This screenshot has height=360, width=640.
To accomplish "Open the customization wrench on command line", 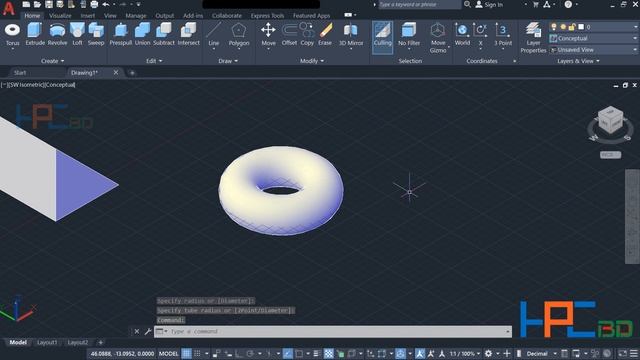I will tap(148, 331).
